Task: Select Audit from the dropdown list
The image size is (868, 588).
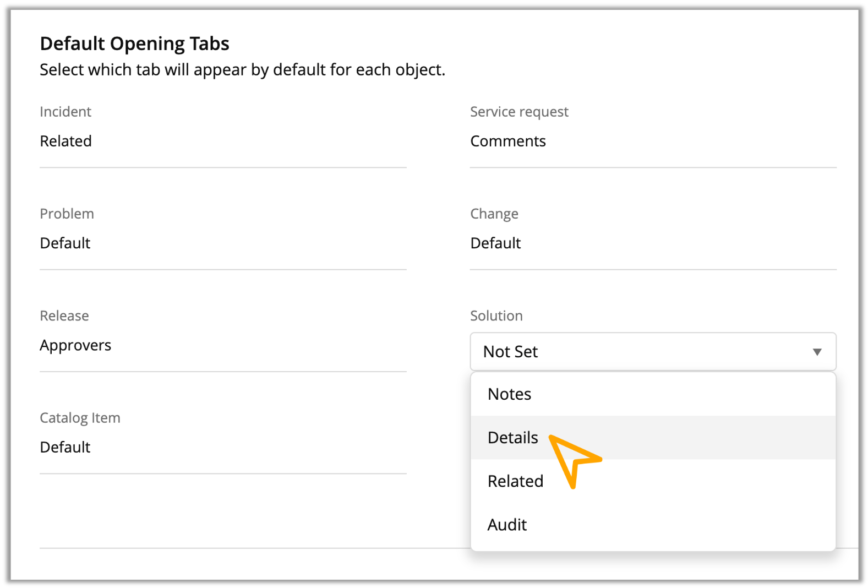Action: click(653, 525)
